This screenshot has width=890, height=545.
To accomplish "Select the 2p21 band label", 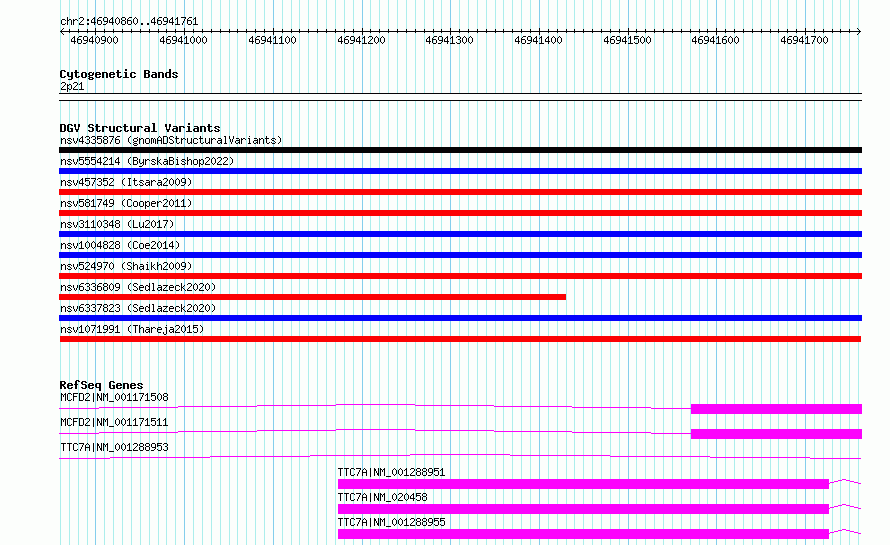I will (72, 86).
